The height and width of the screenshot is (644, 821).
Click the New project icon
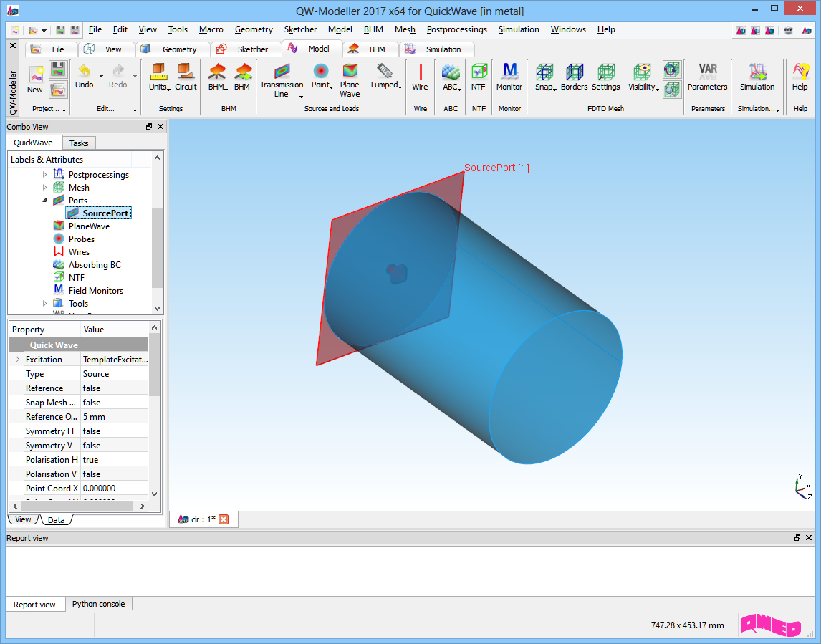click(x=36, y=75)
